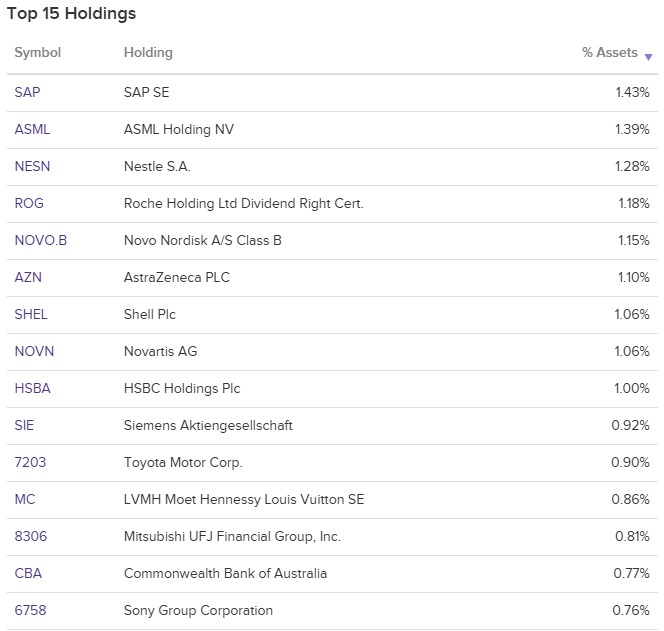Select Commonwealth Bank of Australia name
Screen dimensions: 664x631
click(225, 573)
